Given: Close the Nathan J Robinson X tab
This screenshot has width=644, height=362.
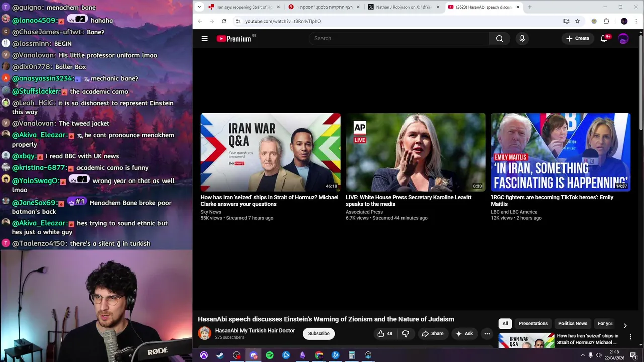Looking at the screenshot, I should tap(438, 7).
